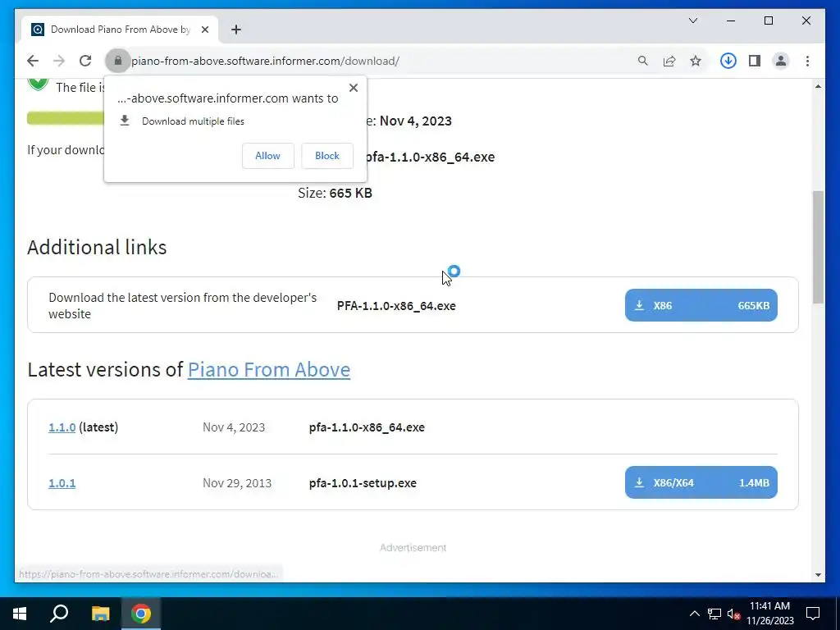Open the Windows Start menu

(x=20, y=614)
